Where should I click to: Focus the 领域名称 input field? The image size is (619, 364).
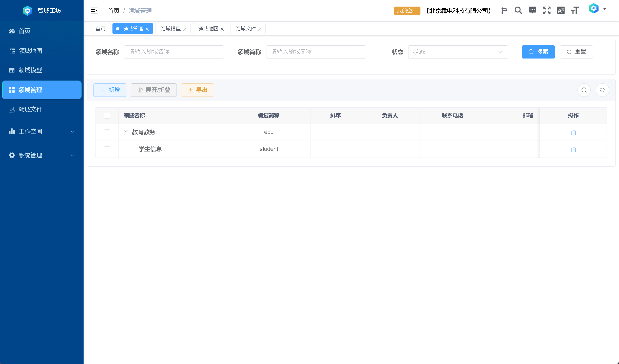[174, 52]
